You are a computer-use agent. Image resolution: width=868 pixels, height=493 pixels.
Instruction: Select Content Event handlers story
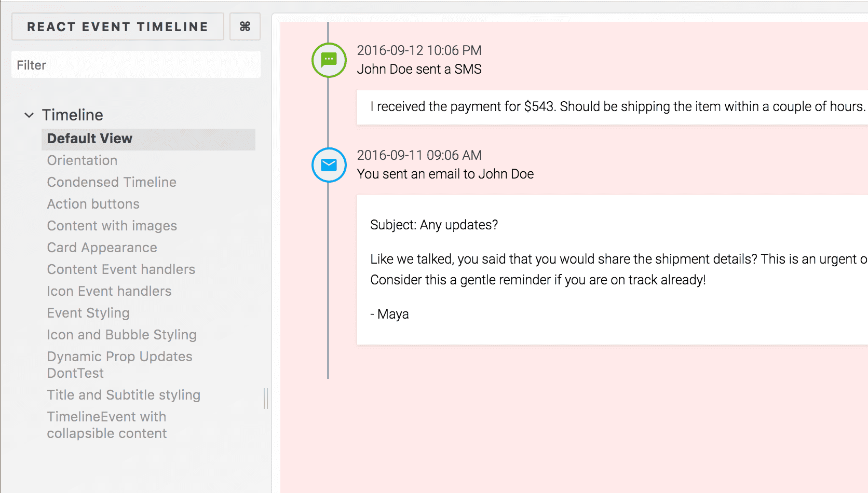coord(121,269)
